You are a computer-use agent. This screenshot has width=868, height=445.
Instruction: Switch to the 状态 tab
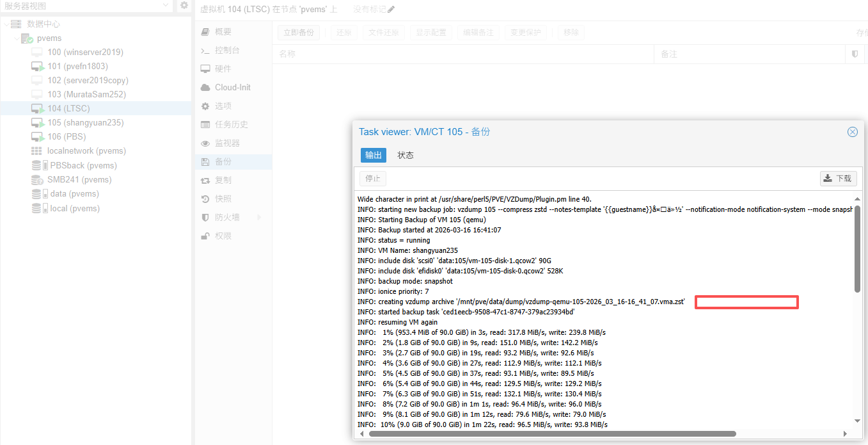[406, 155]
